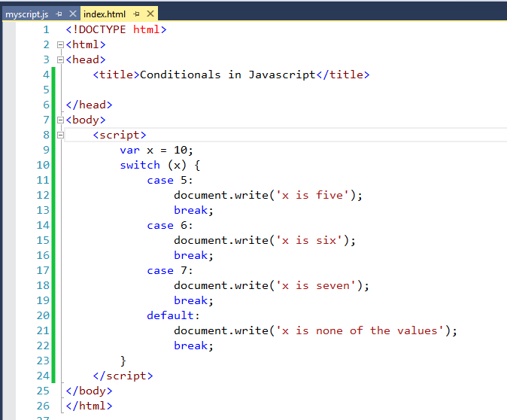The image size is (507, 420).
Task: Click the pin icon on index.html tab
Action: [136, 14]
